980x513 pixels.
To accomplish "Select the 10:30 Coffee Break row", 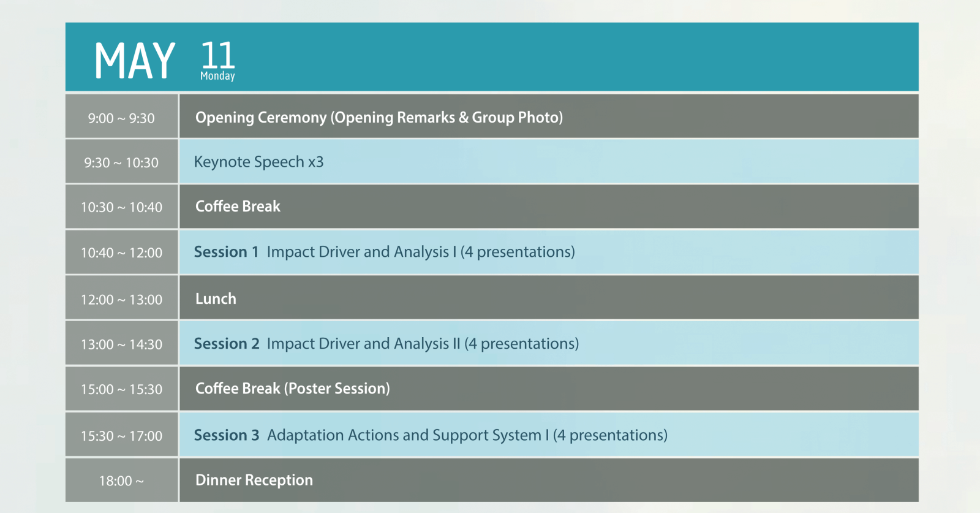I will pos(238,207).
